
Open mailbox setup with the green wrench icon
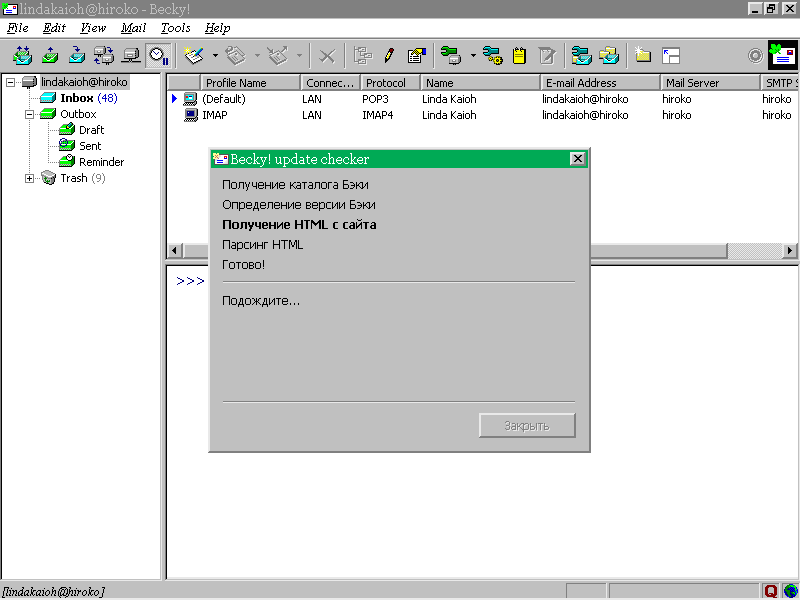click(x=451, y=55)
